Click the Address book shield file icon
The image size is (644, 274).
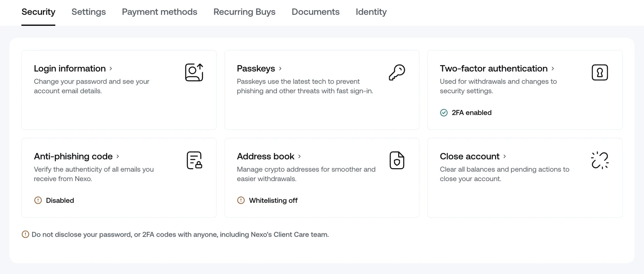click(397, 160)
